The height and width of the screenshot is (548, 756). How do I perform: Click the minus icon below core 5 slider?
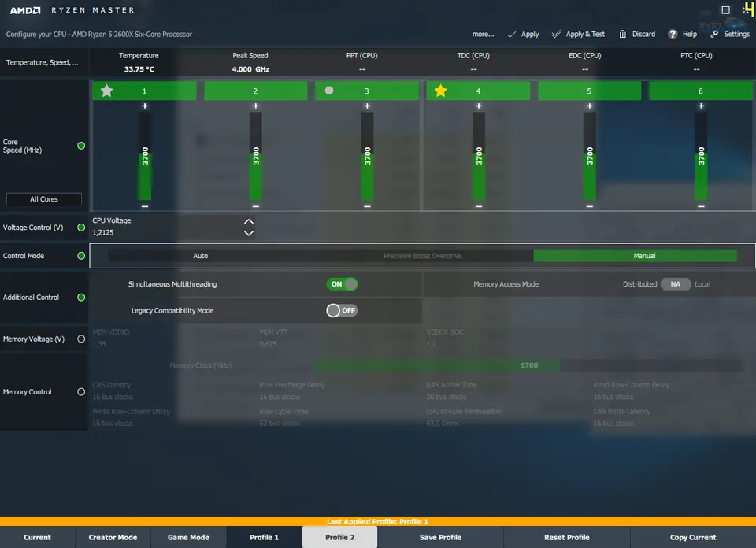[590, 206]
